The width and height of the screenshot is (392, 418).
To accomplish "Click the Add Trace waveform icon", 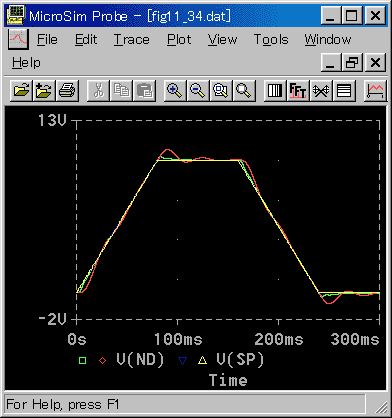I will [375, 90].
